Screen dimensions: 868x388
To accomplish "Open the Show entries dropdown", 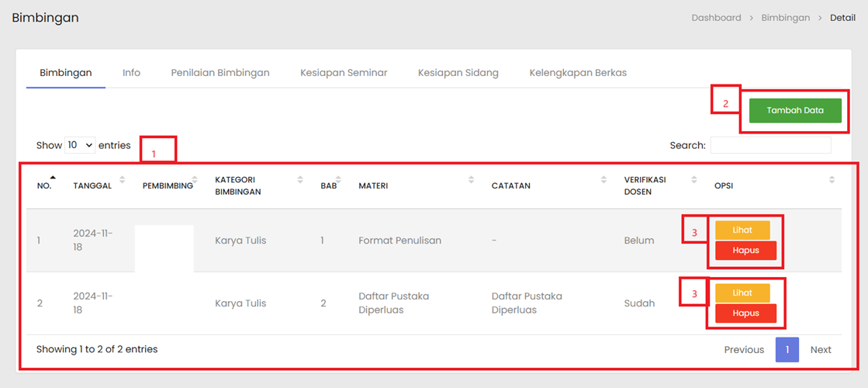I will click(x=80, y=145).
